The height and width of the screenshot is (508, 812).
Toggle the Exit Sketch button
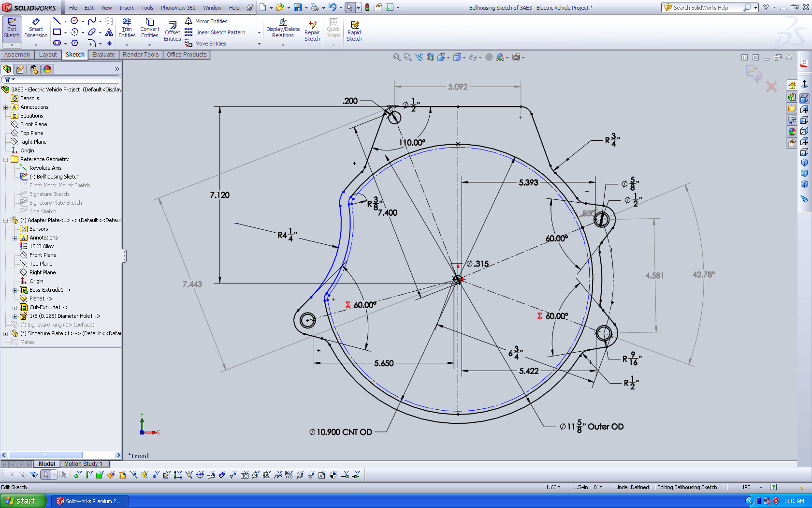click(12, 29)
